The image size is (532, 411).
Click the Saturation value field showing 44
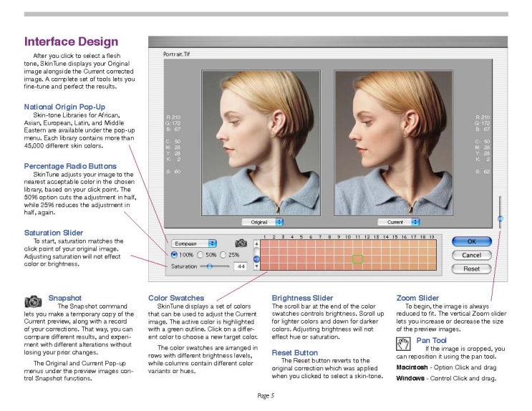click(241, 266)
